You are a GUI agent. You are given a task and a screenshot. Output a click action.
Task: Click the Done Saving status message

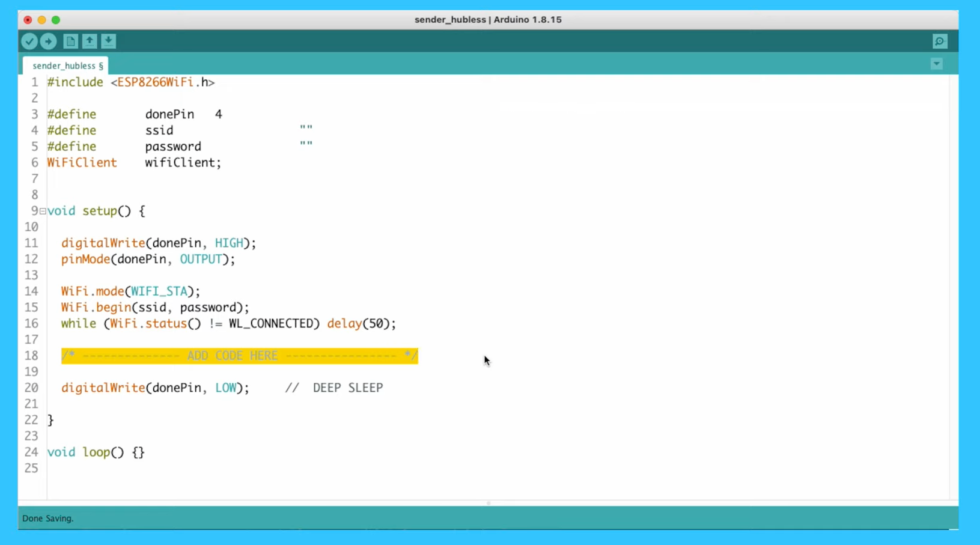(x=47, y=518)
